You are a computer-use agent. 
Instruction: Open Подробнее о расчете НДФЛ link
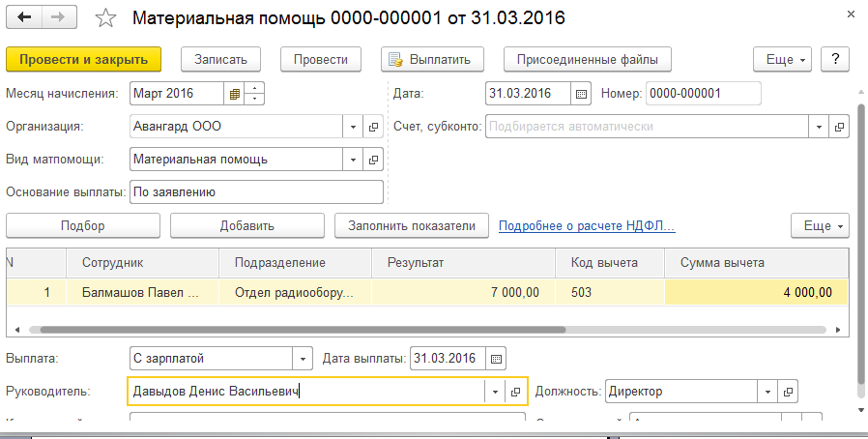click(586, 226)
